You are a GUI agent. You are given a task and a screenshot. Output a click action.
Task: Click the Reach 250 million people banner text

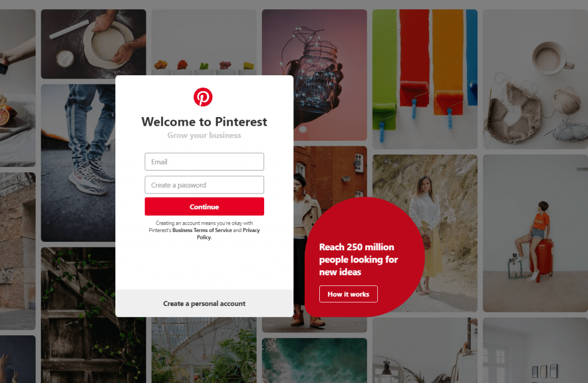pyautogui.click(x=358, y=260)
